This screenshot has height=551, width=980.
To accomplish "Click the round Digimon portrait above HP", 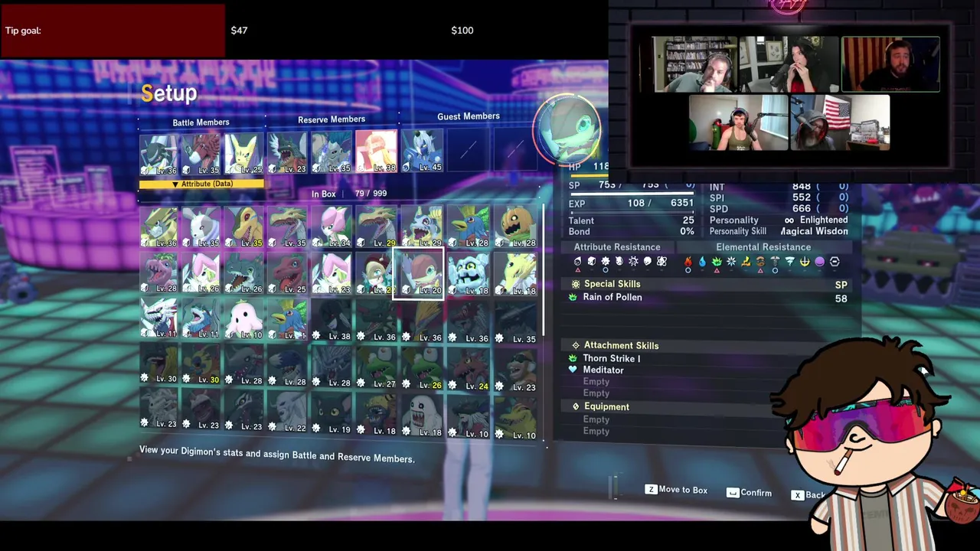I will coord(567,130).
